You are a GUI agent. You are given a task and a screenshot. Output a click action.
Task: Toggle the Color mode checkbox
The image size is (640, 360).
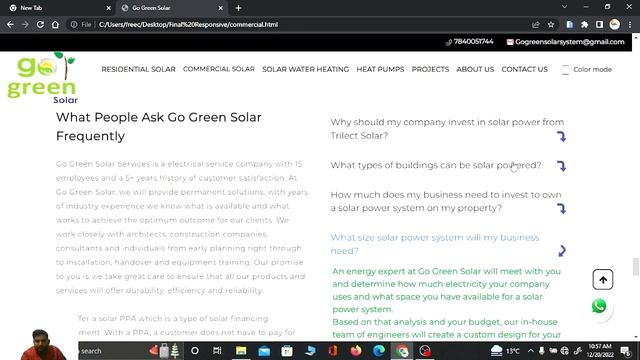pos(565,70)
